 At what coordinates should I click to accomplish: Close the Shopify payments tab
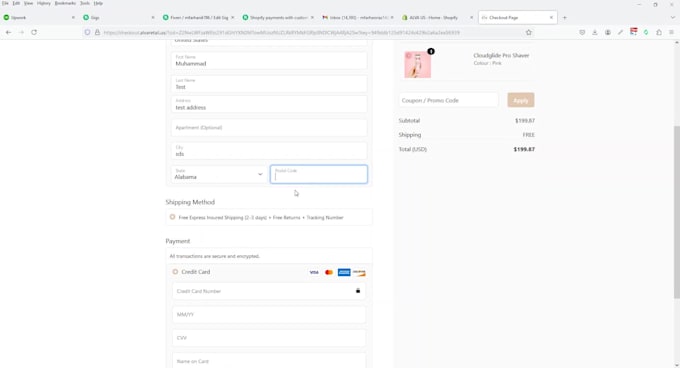(x=312, y=18)
